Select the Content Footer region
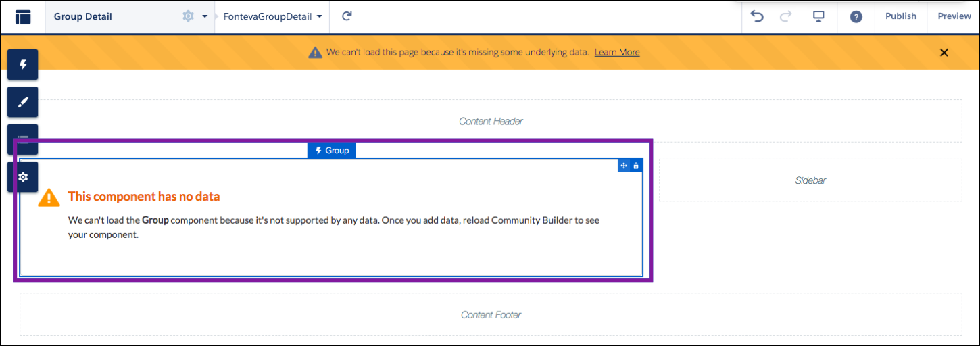Image resolution: width=980 pixels, height=346 pixels. 491,314
